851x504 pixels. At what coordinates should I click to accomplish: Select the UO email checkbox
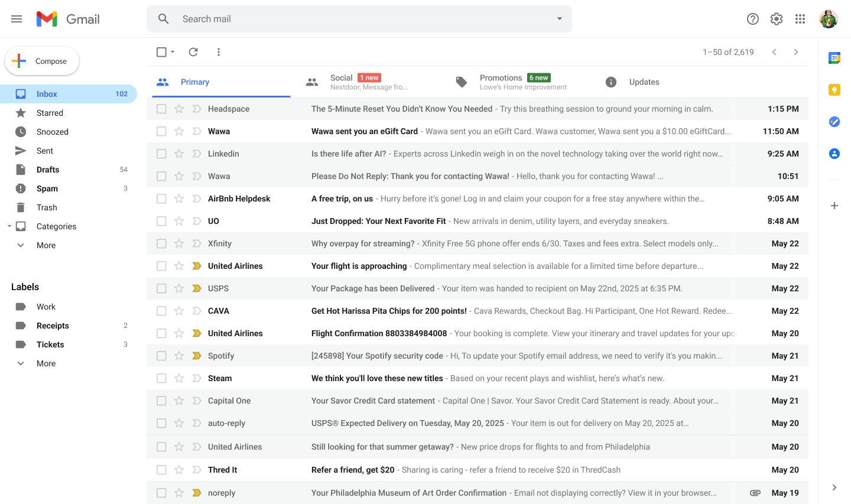161,221
